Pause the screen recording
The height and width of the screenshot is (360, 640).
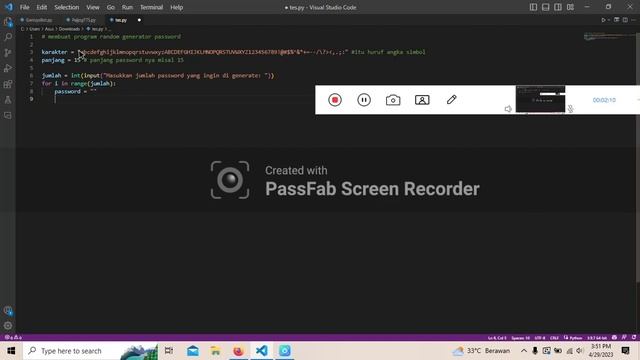click(x=364, y=100)
